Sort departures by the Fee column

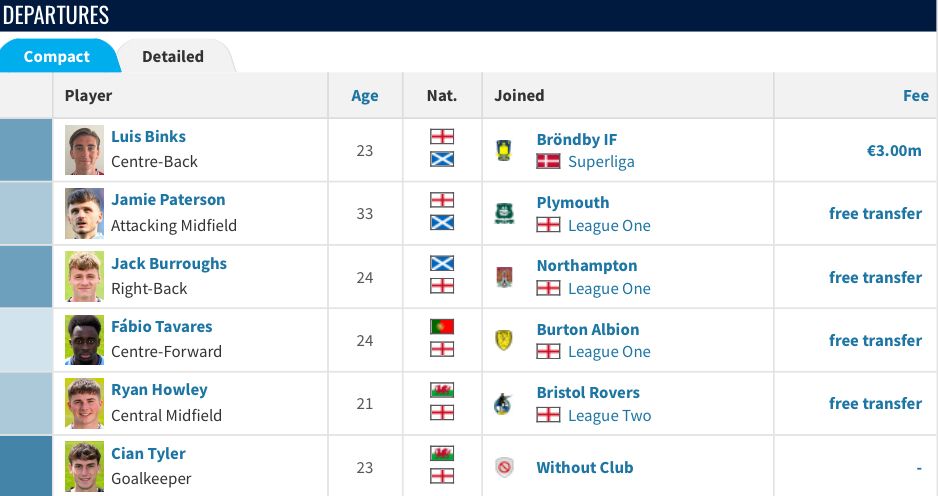coord(916,96)
